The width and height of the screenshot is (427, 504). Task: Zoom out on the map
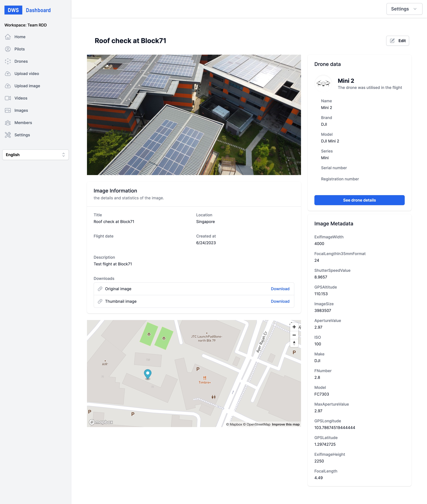(x=294, y=335)
